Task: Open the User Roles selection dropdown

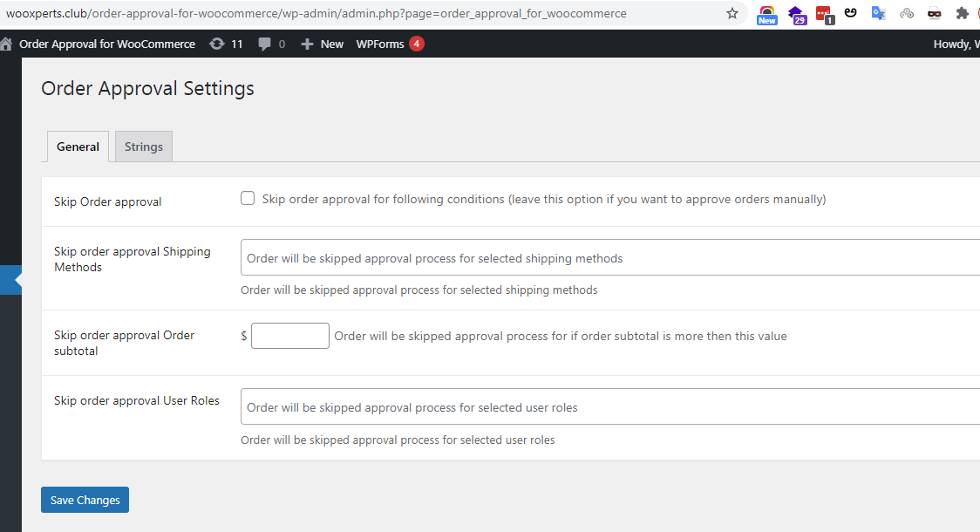Action: [610, 406]
